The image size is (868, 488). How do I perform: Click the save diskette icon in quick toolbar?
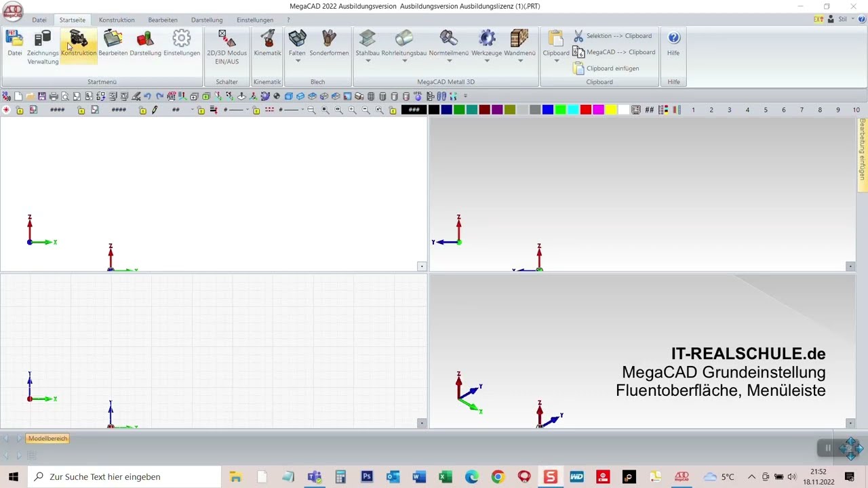41,96
